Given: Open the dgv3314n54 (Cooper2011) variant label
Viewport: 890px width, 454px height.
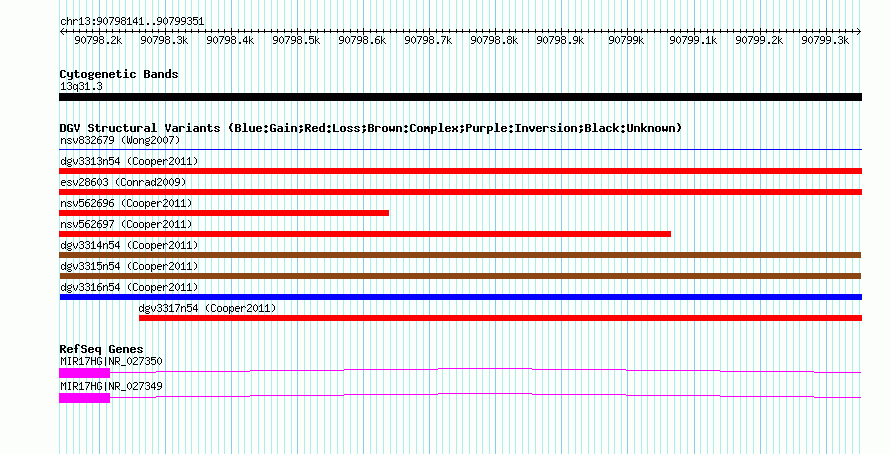Looking at the screenshot, I should (x=129, y=245).
